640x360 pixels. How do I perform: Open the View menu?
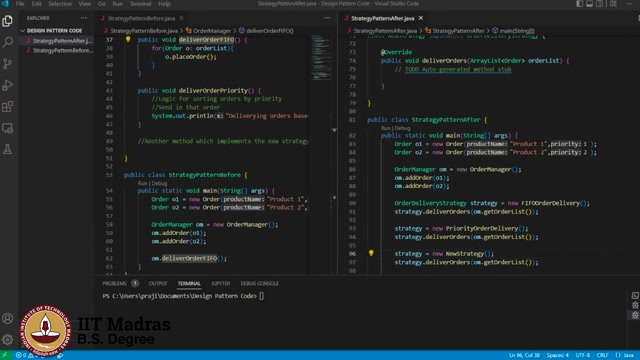tap(84, 4)
